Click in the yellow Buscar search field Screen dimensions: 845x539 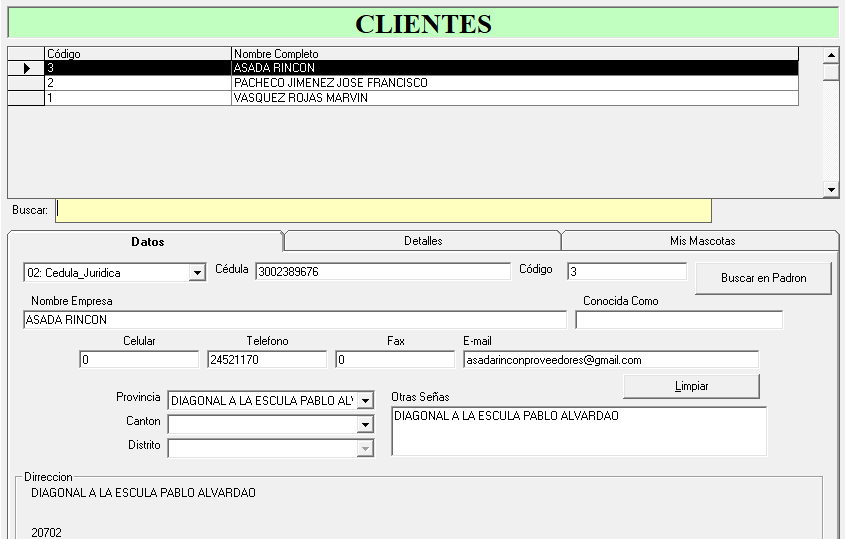383,210
